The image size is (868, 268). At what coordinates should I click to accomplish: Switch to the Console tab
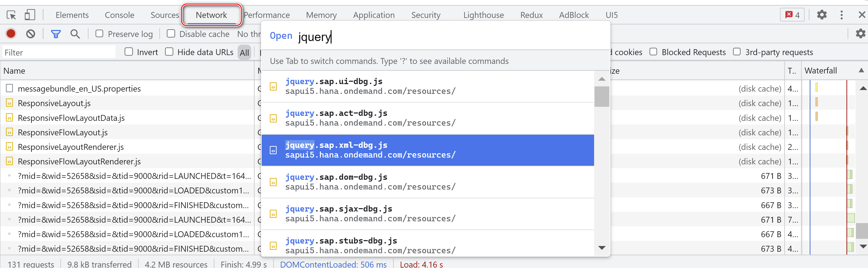(x=119, y=15)
